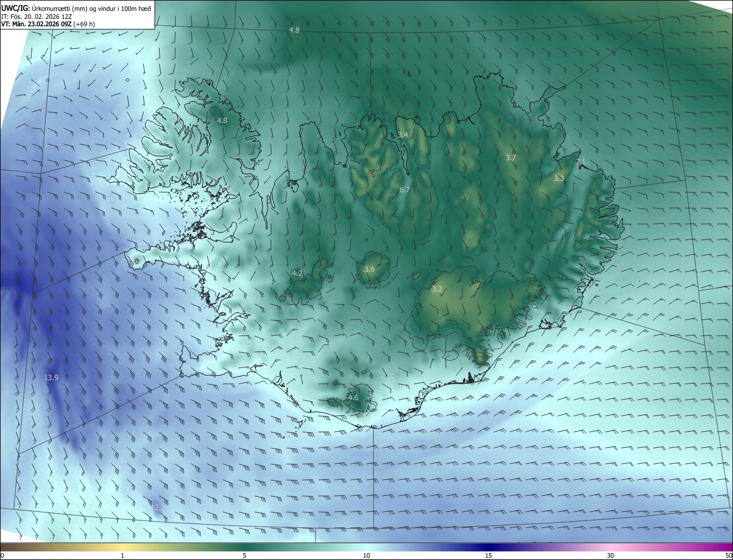
Task: Click the "6.7" value in north Iceland
Action: [x=404, y=190]
